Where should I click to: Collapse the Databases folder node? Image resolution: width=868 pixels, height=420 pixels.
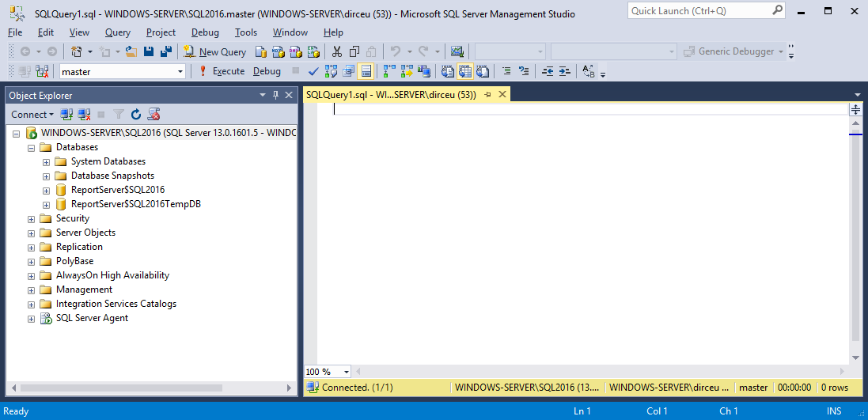[x=31, y=148]
